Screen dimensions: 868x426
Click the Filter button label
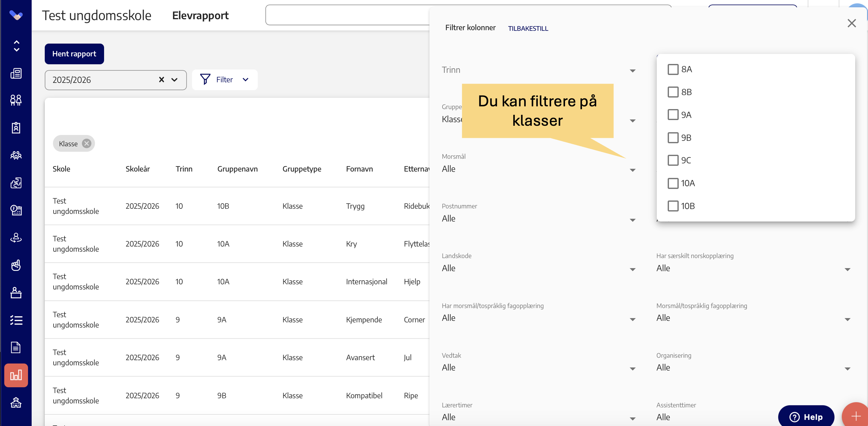(224, 80)
